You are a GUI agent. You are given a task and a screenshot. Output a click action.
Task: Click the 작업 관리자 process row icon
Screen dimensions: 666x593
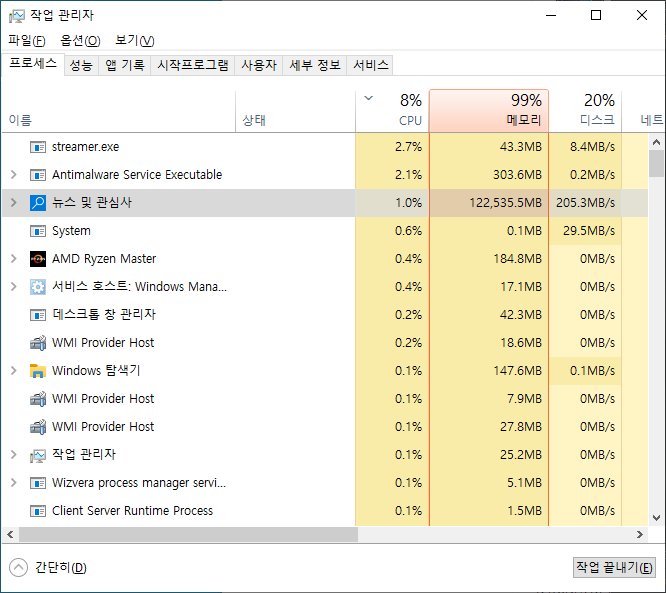click(x=38, y=455)
